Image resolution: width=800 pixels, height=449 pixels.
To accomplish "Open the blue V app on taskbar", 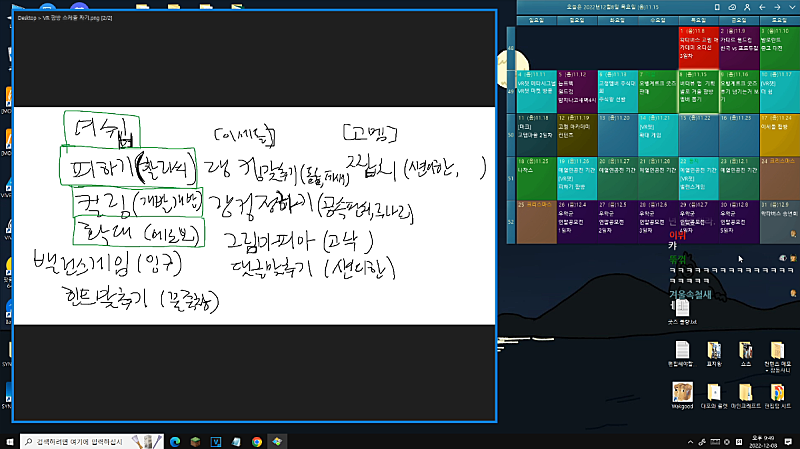I will [216, 441].
